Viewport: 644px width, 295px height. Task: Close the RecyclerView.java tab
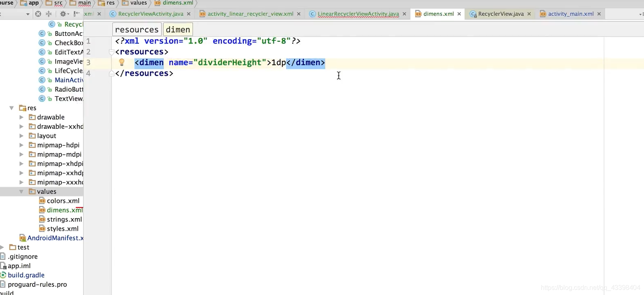pyautogui.click(x=529, y=14)
